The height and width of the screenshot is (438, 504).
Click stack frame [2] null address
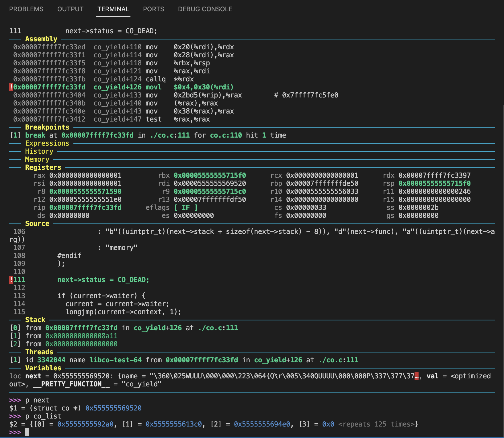[81, 344]
